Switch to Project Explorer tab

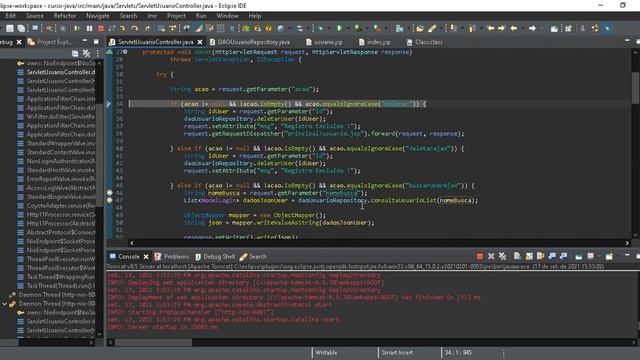[50, 42]
